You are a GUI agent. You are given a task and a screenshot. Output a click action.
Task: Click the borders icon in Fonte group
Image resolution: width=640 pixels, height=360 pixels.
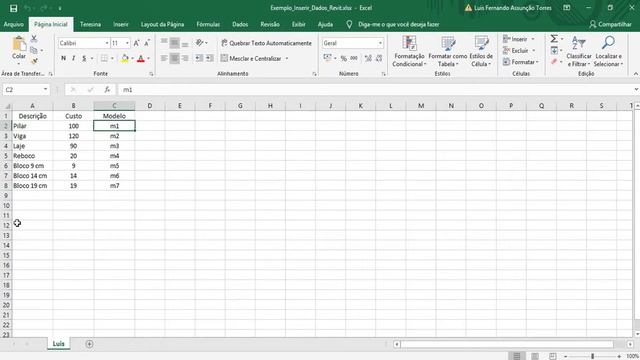104,58
